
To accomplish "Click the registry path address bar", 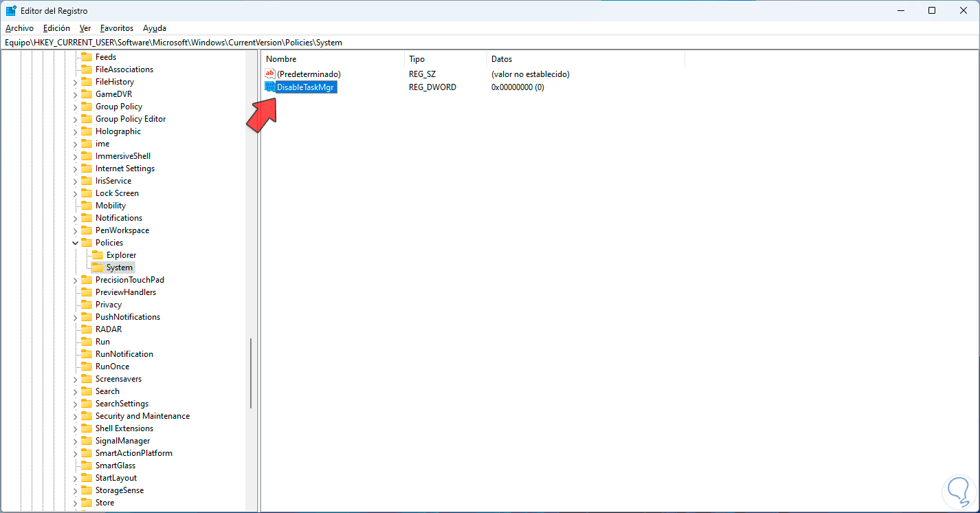I will coord(490,43).
